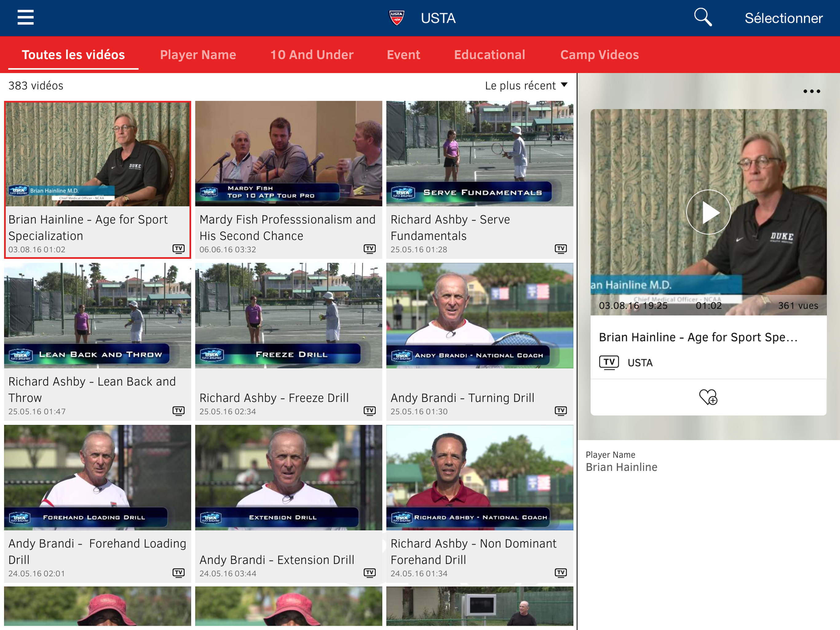The width and height of the screenshot is (840, 630).
Task: Click TV icon on Freeze Drill video
Action: tap(369, 411)
